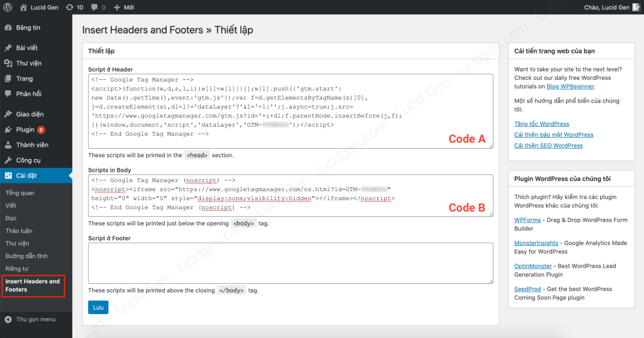This screenshot has width=644, height=338.
Task: Open the OptinMonster plugin link
Action: coord(533,266)
